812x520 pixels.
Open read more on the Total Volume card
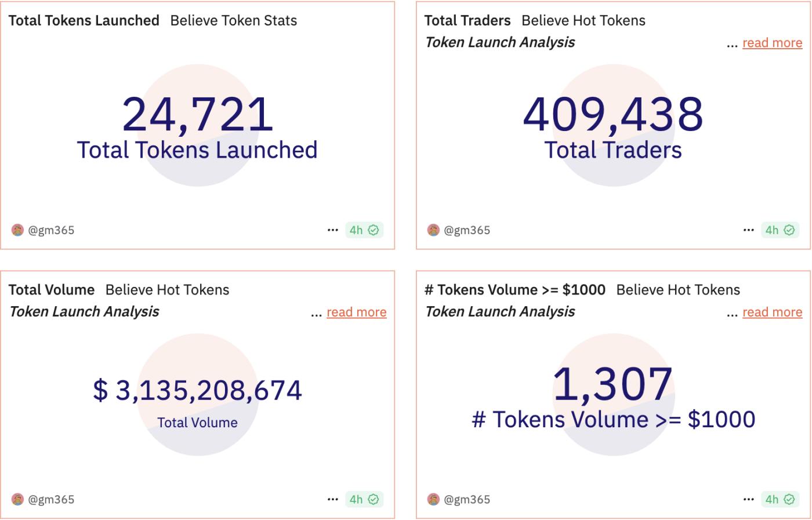(356, 312)
